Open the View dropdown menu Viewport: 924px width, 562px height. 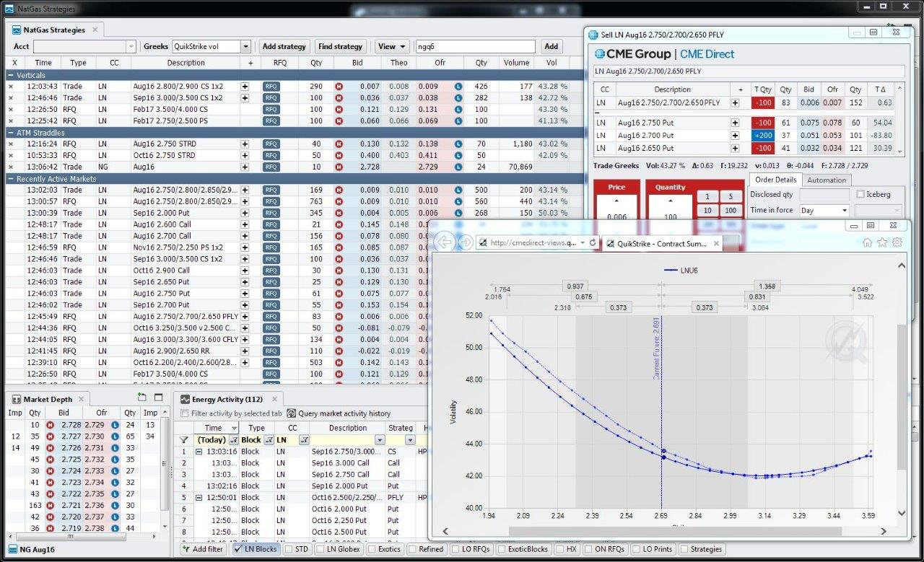click(x=392, y=46)
